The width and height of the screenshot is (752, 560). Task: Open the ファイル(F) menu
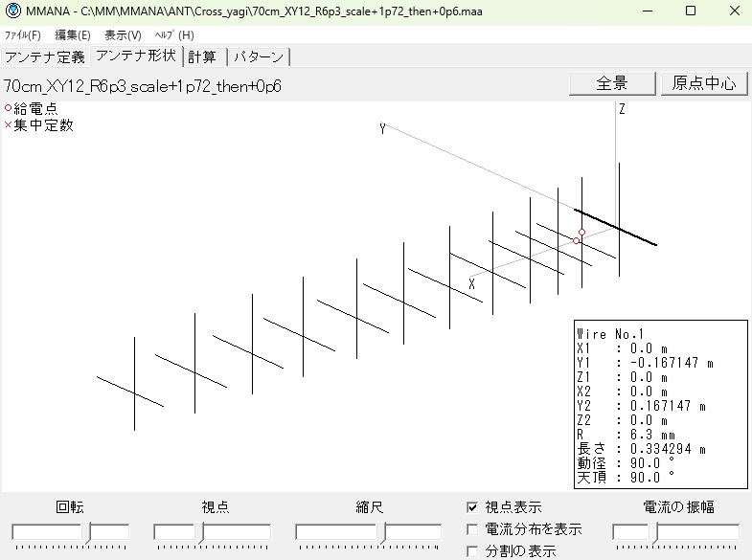pos(23,34)
